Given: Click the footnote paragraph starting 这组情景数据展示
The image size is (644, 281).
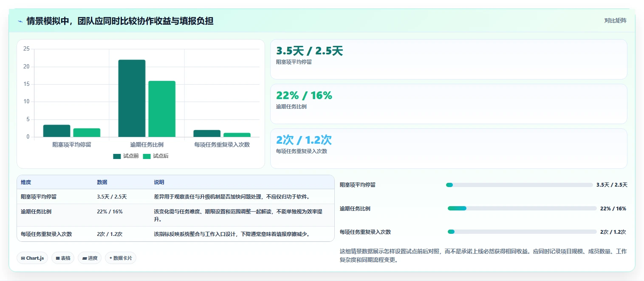Looking at the screenshot, I should pos(483,256).
